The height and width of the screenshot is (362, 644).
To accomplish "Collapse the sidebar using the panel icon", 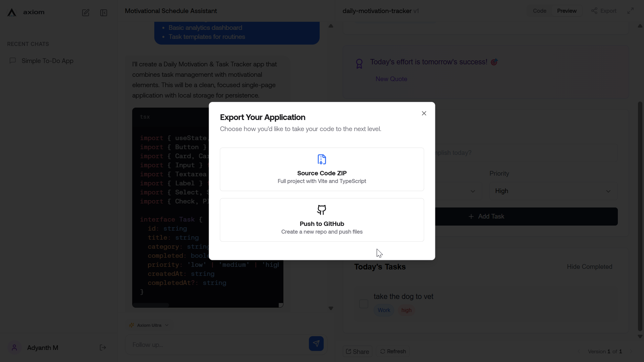I will click(104, 13).
